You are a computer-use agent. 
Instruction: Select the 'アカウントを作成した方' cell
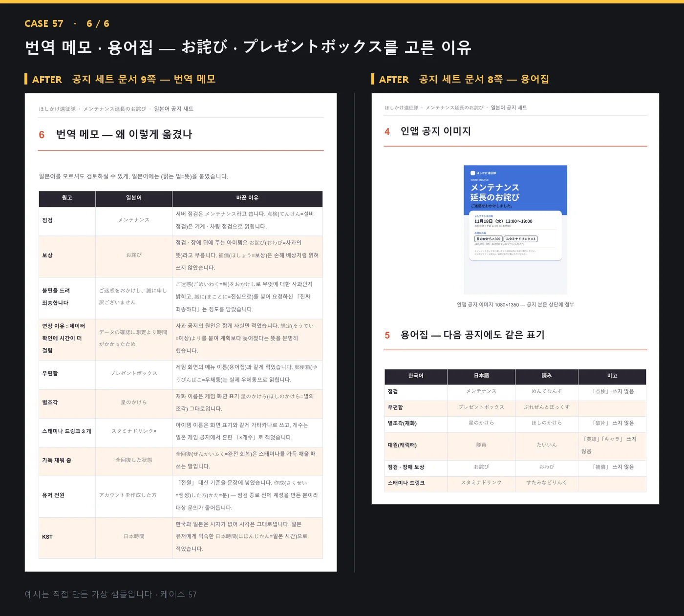(x=134, y=495)
